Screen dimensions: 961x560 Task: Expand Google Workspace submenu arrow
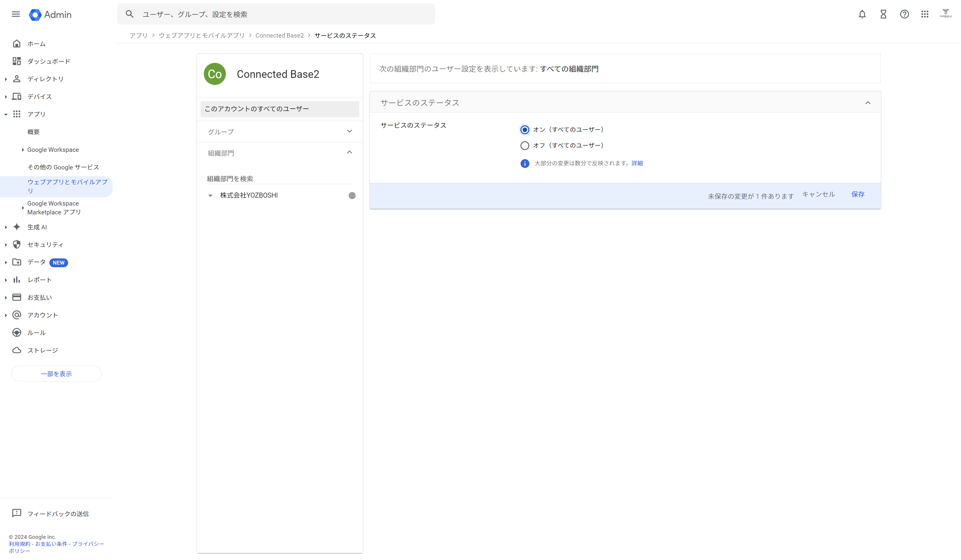[x=23, y=150]
